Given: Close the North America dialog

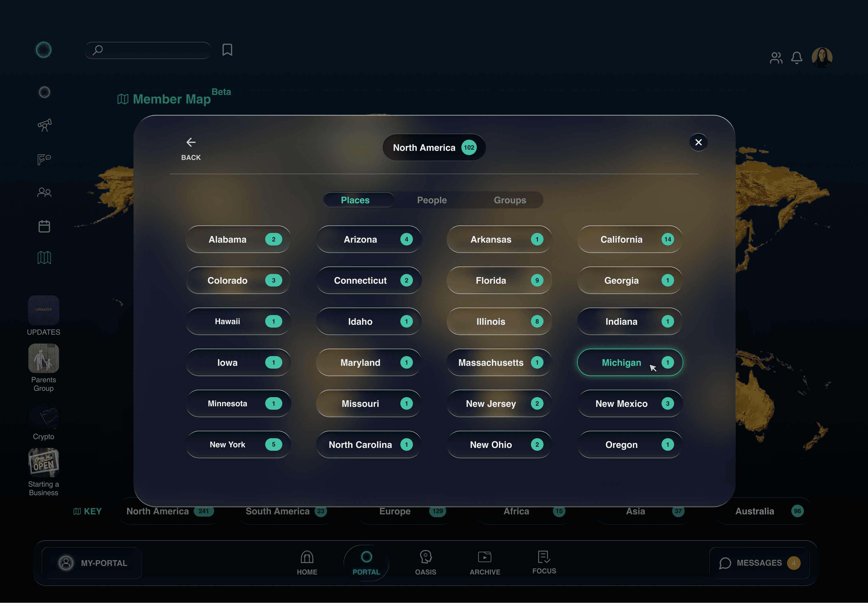Looking at the screenshot, I should (698, 143).
